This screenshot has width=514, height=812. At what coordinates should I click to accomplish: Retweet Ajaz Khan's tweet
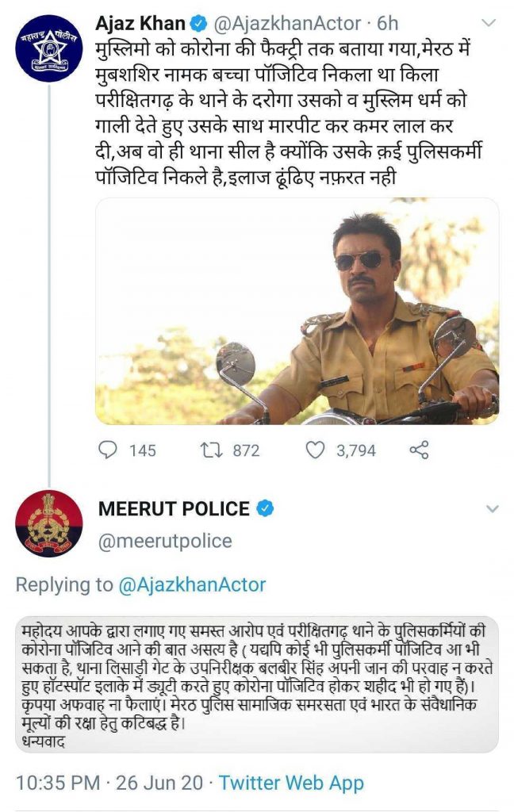click(210, 450)
